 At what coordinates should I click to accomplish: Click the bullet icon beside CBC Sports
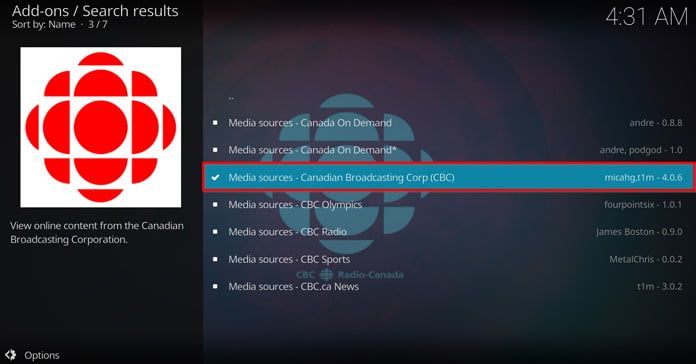[215, 259]
